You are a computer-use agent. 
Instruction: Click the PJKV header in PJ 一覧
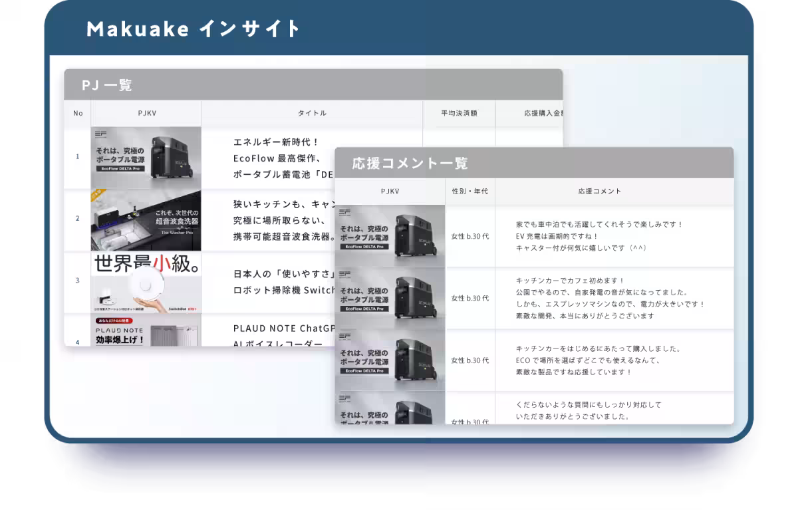pyautogui.click(x=148, y=113)
